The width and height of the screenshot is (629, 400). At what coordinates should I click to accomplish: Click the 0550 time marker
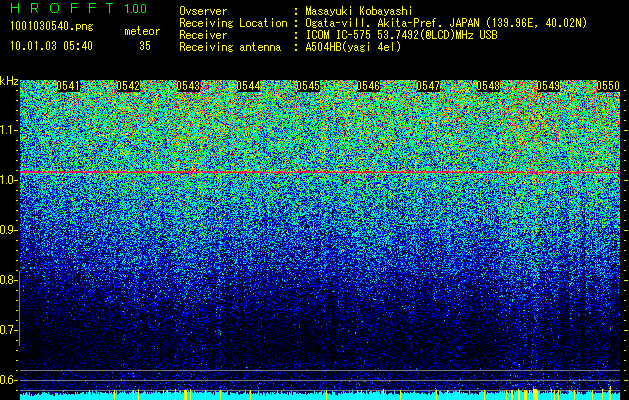[608, 86]
